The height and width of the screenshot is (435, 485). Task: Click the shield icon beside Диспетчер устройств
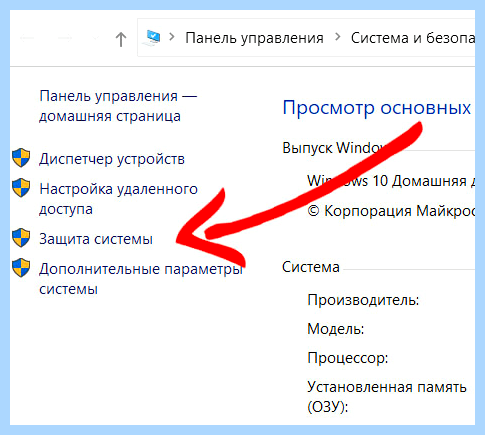pyautogui.click(x=21, y=158)
